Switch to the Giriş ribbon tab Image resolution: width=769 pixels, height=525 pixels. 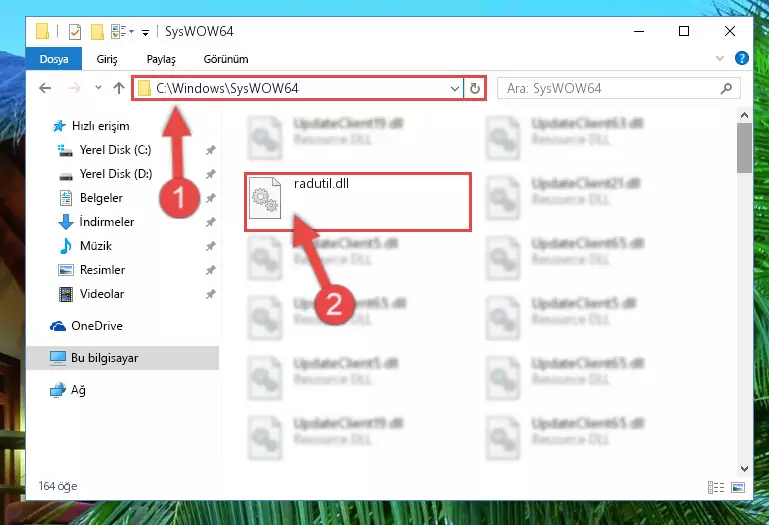click(107, 59)
